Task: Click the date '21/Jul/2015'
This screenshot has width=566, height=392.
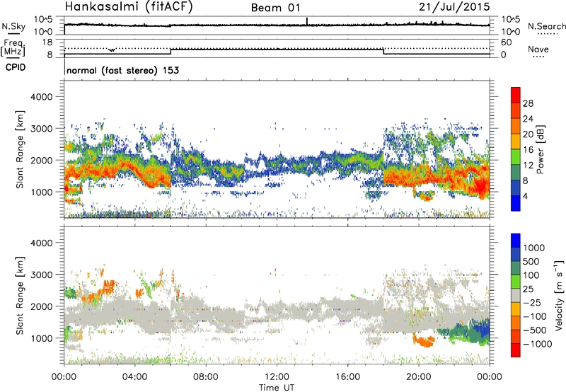Action: (454, 7)
